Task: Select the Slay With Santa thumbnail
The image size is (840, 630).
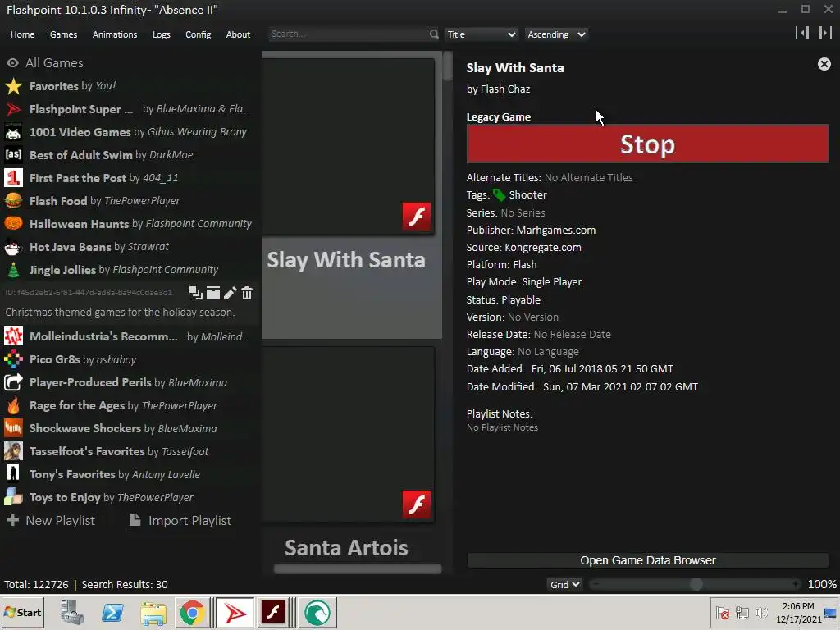Action: coord(348,146)
